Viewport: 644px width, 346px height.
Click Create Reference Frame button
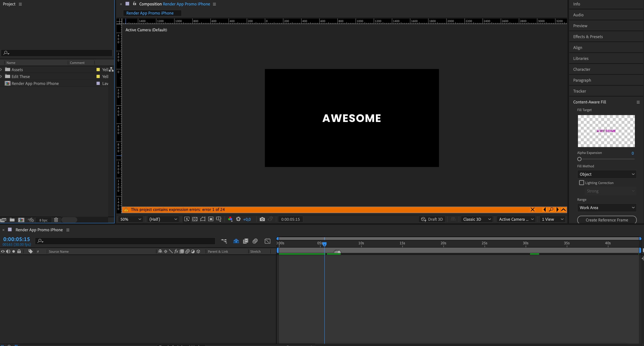click(606, 220)
